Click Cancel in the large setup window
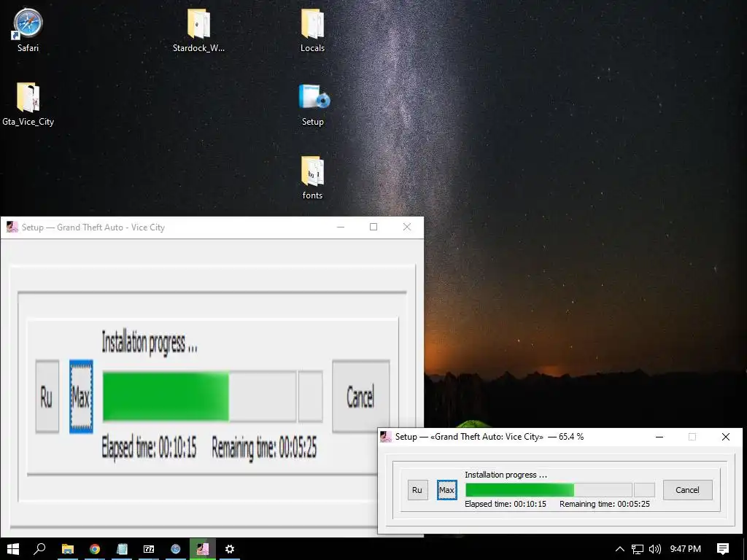The image size is (747, 560). [360, 396]
